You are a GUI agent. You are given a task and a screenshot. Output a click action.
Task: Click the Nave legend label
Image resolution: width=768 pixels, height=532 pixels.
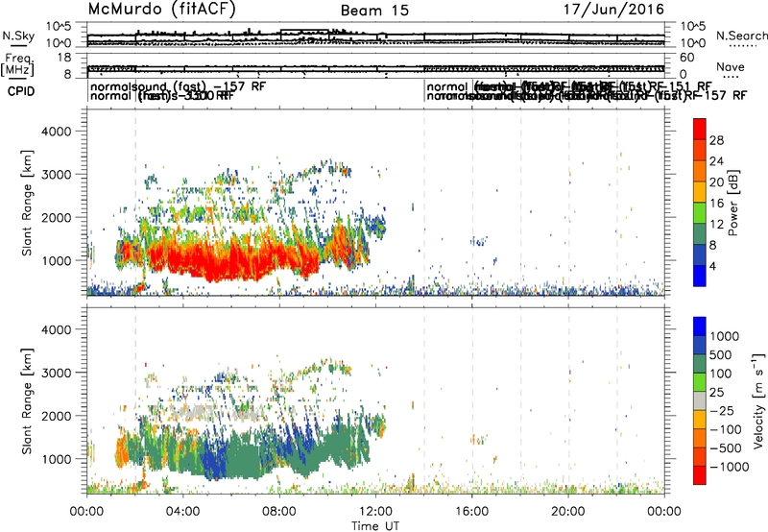coord(731,66)
